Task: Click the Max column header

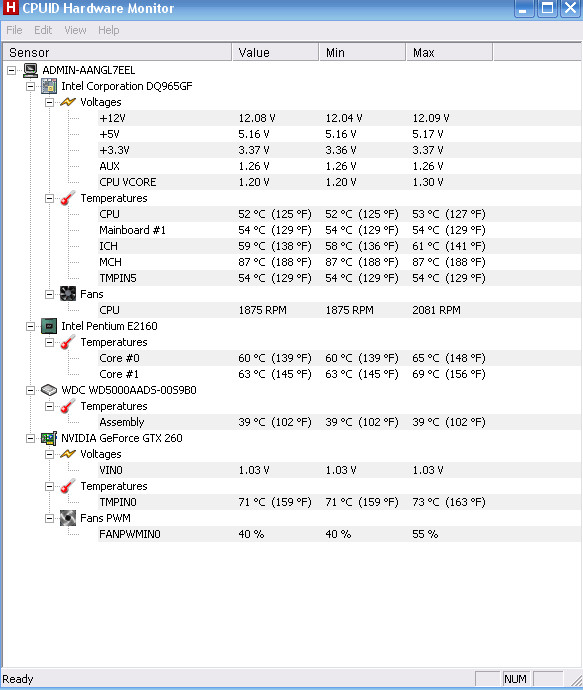Action: pyautogui.click(x=449, y=52)
